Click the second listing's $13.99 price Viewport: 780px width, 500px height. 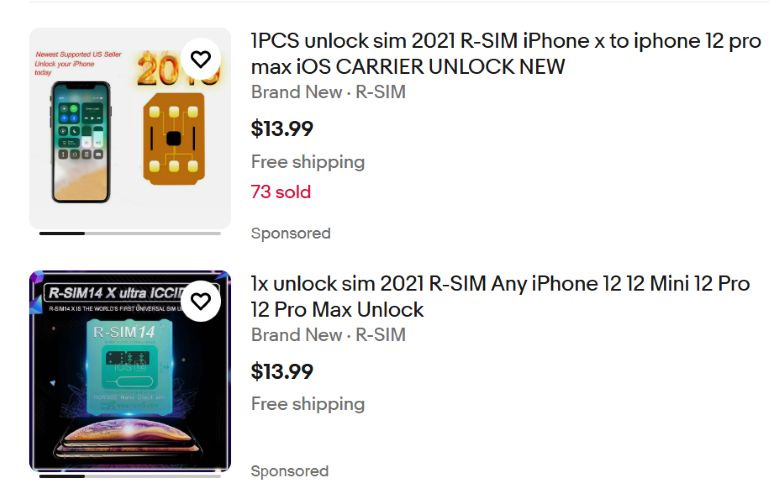click(x=281, y=371)
